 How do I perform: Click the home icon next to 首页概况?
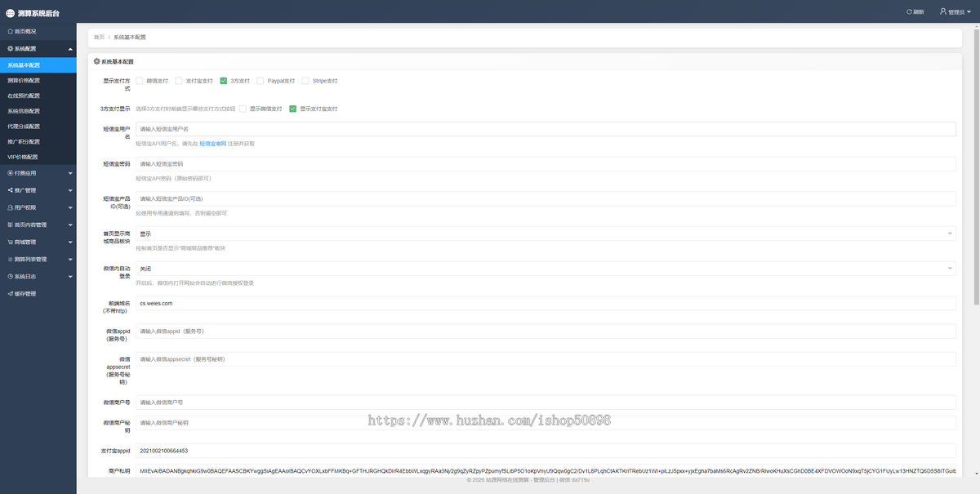[10, 31]
